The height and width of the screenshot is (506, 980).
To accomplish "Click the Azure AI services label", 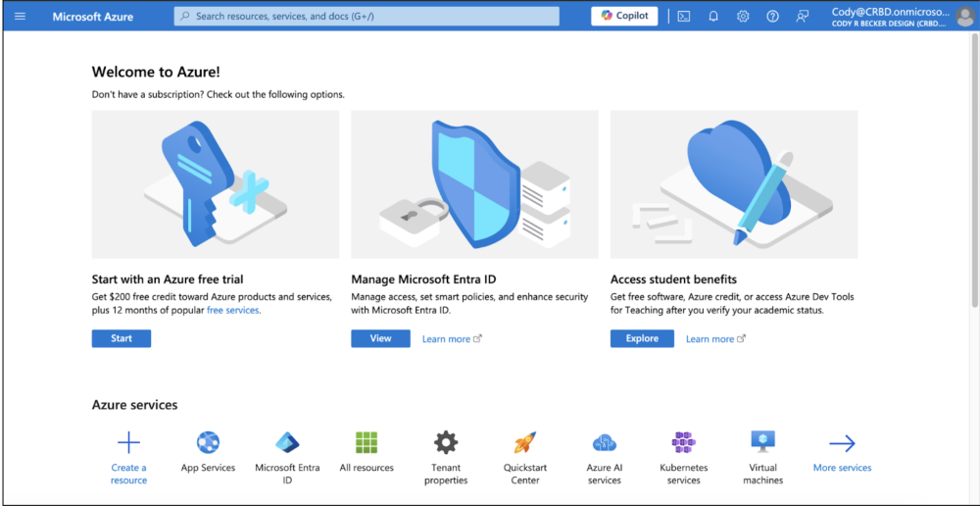I will click(x=605, y=474).
